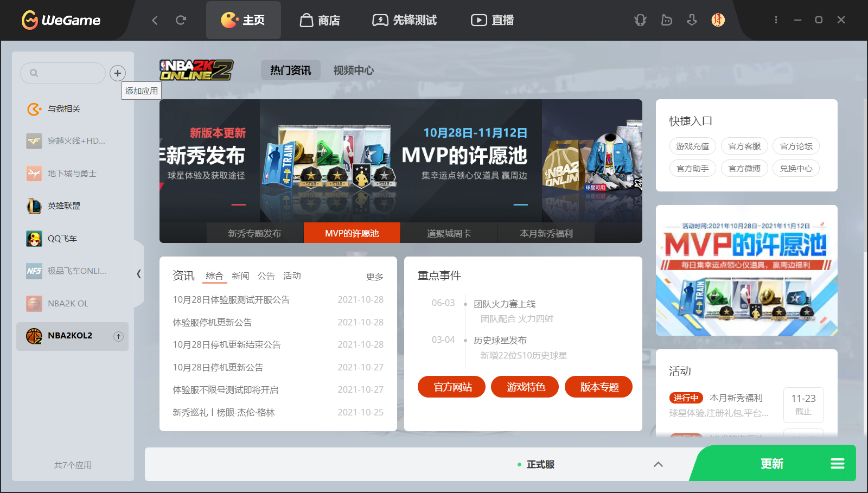
Task: Click the search magnifier icon
Action: tap(34, 73)
